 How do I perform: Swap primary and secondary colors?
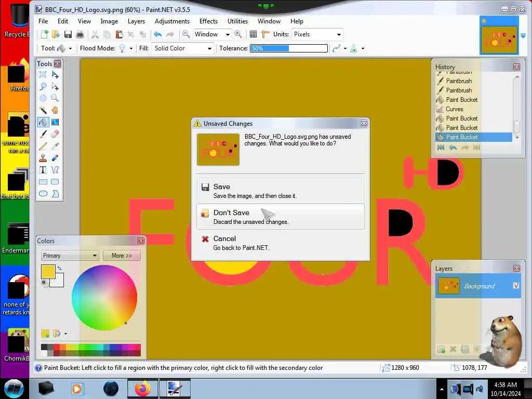tap(60, 268)
